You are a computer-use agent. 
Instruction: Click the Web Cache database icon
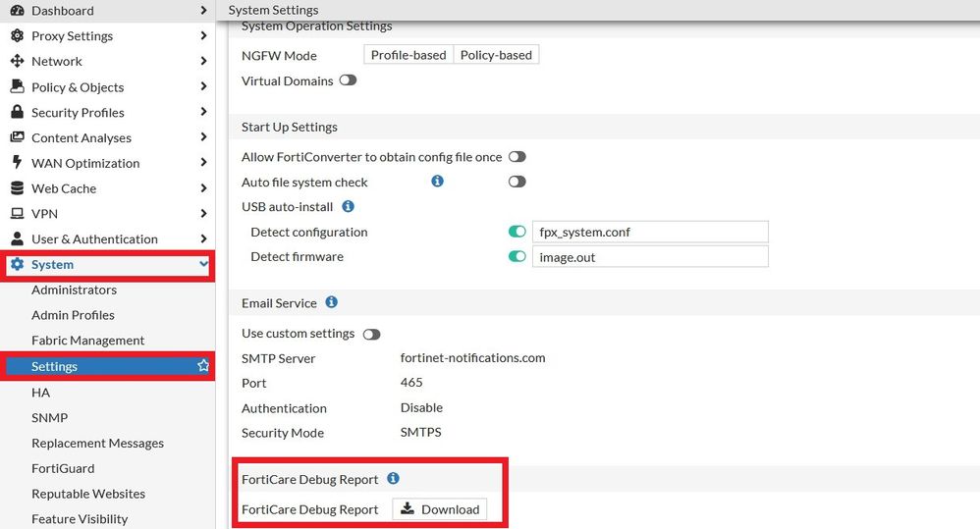(x=17, y=188)
